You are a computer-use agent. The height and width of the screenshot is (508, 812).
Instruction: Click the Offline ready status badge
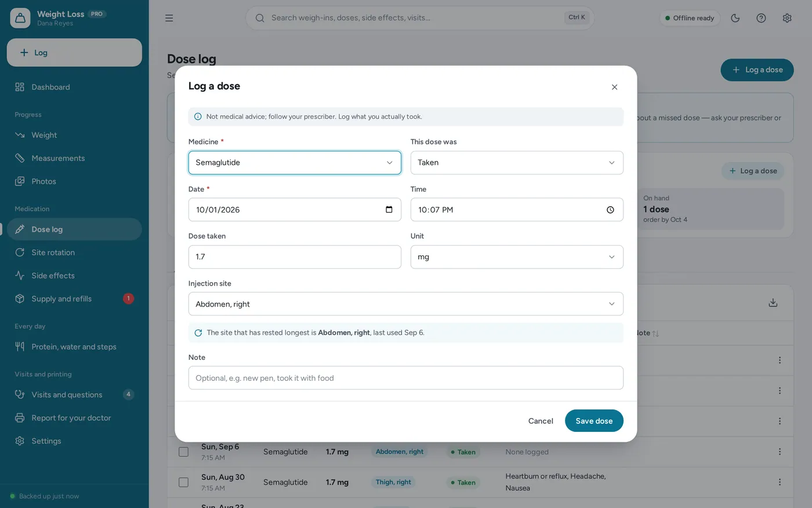tap(690, 18)
